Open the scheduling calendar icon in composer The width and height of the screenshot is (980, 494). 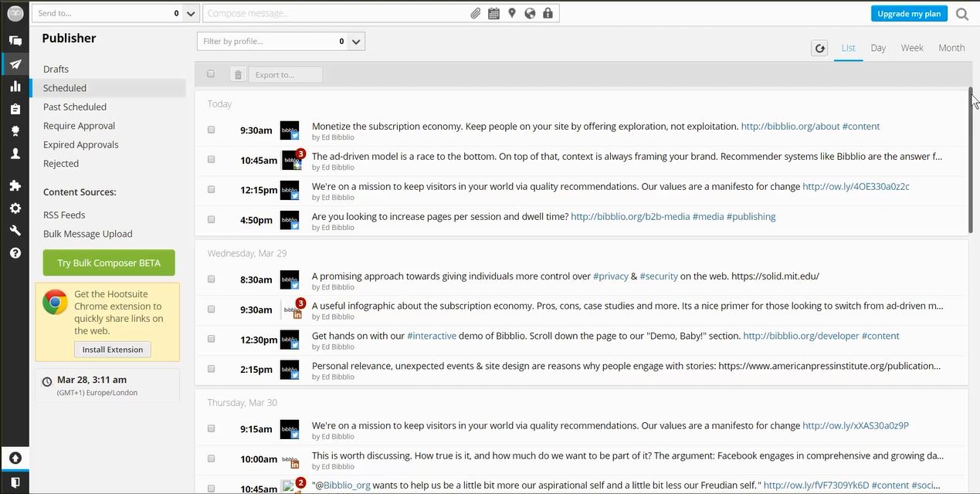[493, 13]
